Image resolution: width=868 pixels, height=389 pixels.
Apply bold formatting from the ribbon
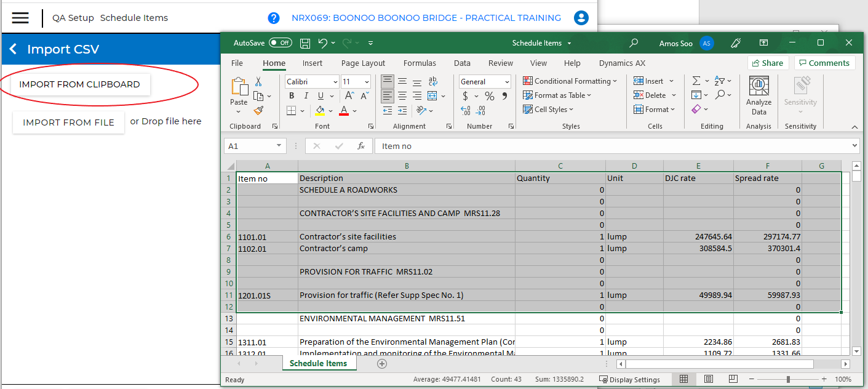click(x=291, y=95)
